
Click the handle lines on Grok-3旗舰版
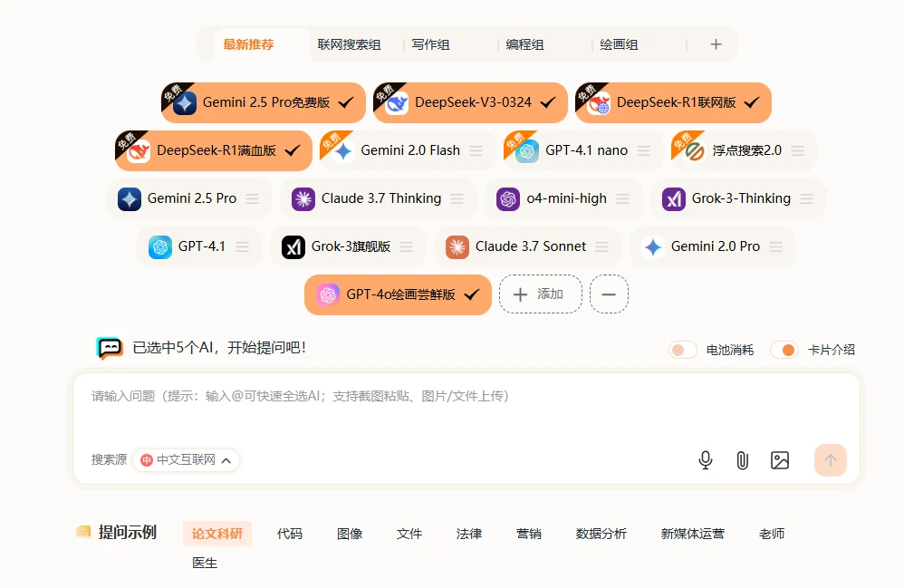407,246
